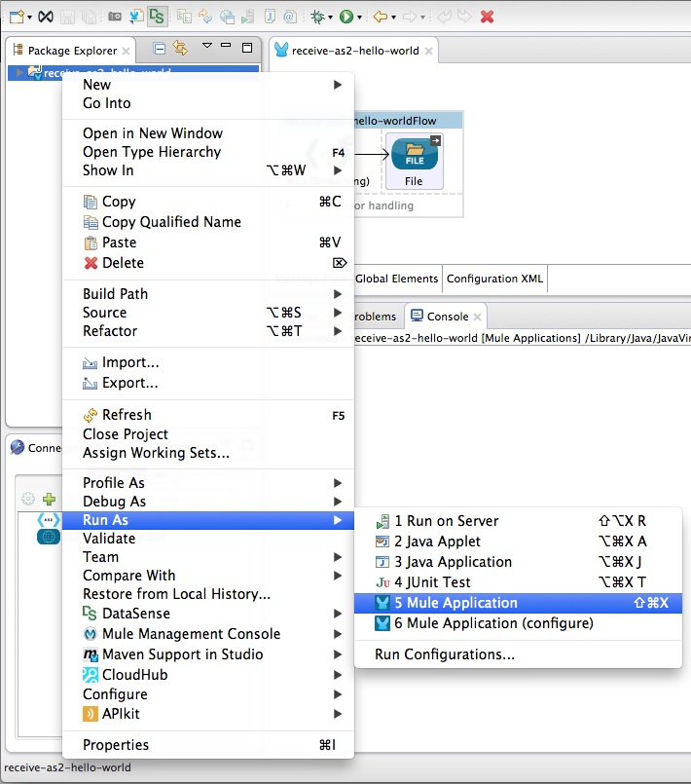This screenshot has height=784, width=691.
Task: Switch to the Console tab
Action: [x=447, y=317]
